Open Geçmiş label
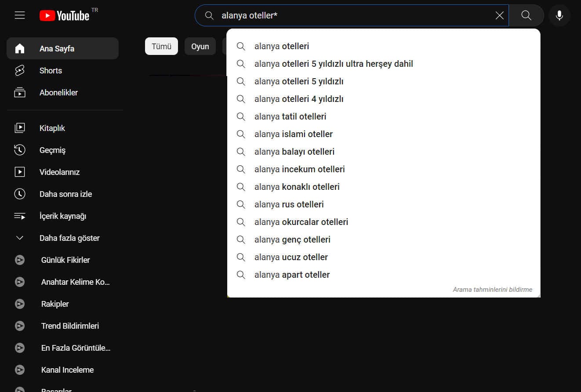This screenshot has height=392, width=581. 52,150
